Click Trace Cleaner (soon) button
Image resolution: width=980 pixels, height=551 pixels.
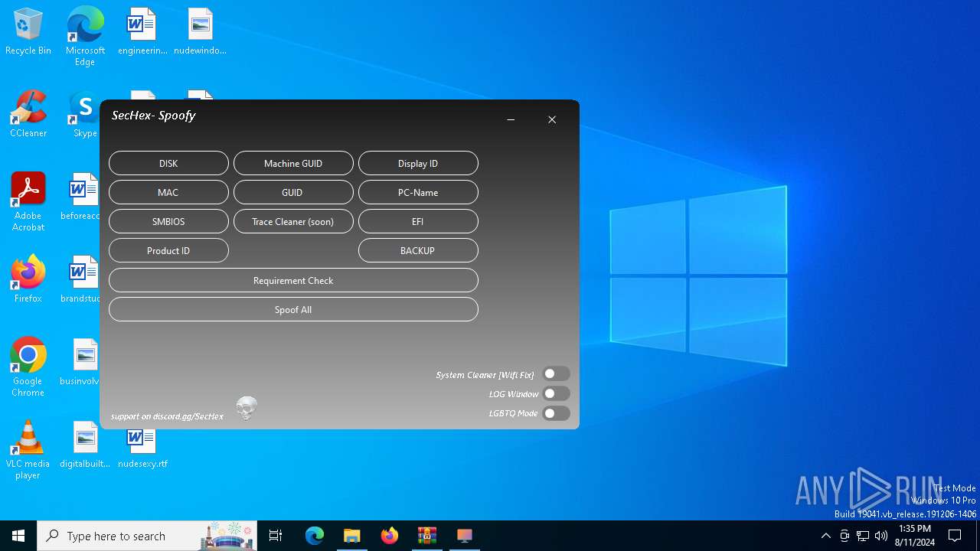[293, 221]
